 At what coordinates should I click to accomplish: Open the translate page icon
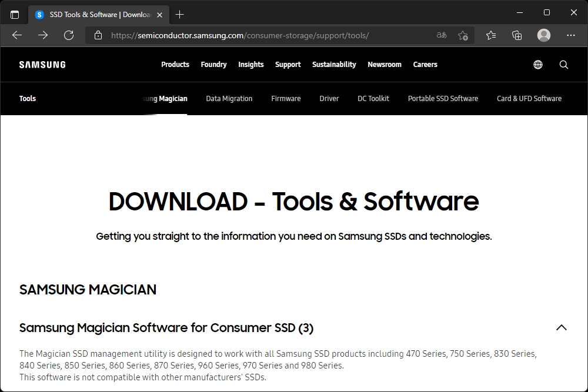(442, 35)
